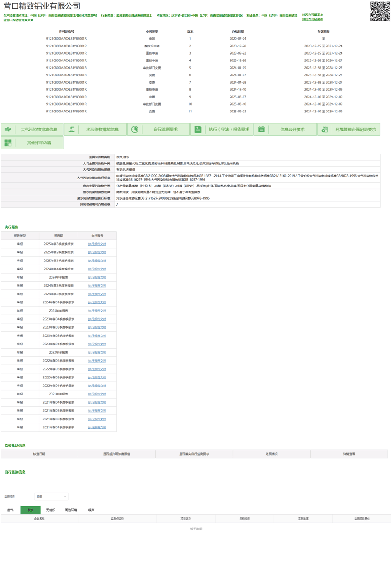Select the 废水 monitoring tab

(x=30, y=510)
